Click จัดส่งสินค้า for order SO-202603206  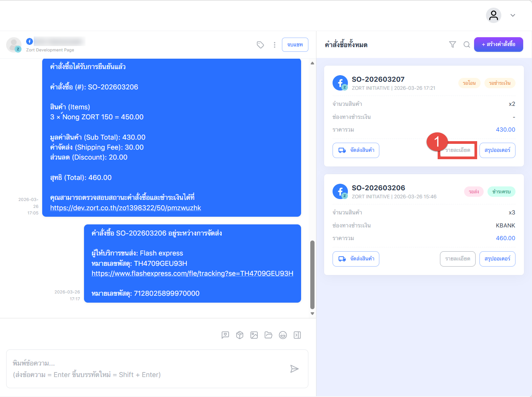click(356, 259)
